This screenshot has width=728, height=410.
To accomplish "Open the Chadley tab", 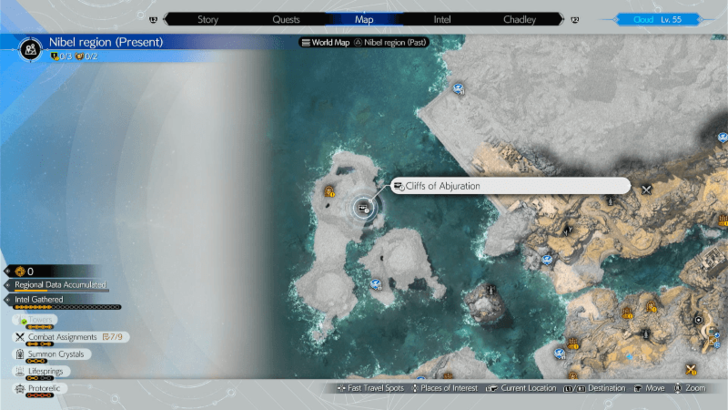I will (x=518, y=19).
